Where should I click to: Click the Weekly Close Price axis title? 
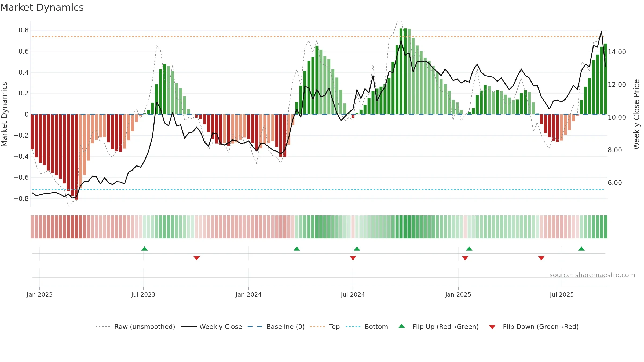637,114
